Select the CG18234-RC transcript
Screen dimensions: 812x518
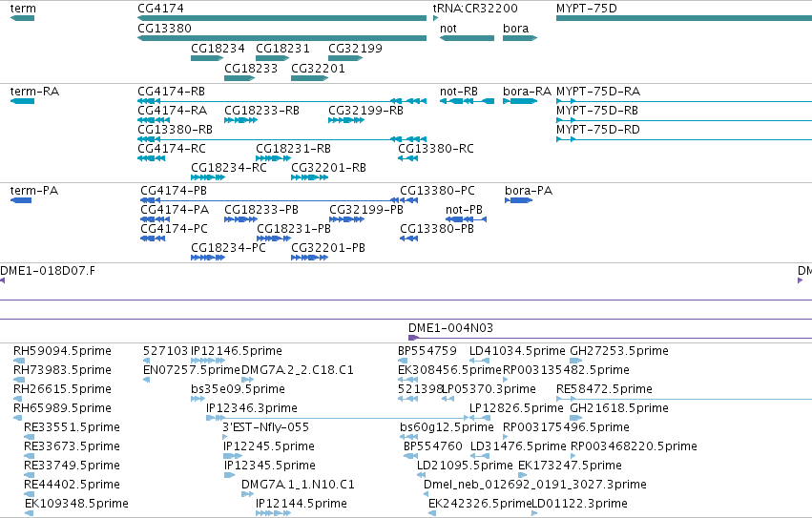pyautogui.click(x=208, y=177)
